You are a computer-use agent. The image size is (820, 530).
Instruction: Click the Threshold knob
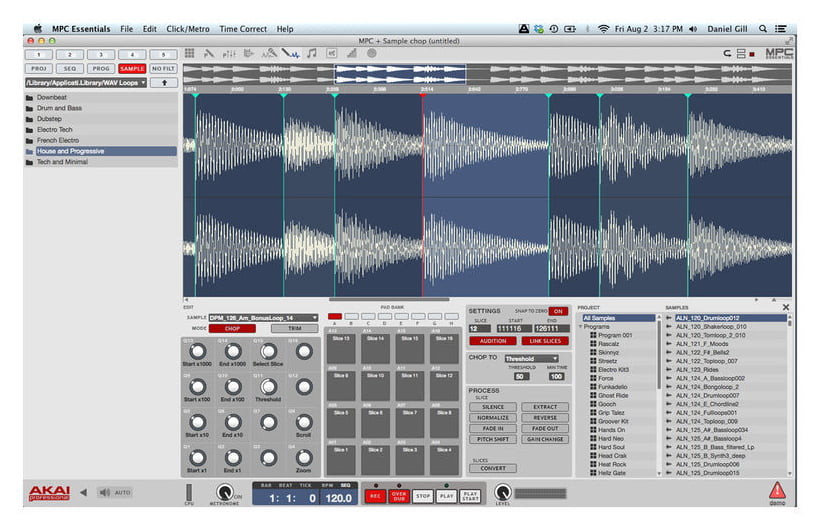pos(268,387)
